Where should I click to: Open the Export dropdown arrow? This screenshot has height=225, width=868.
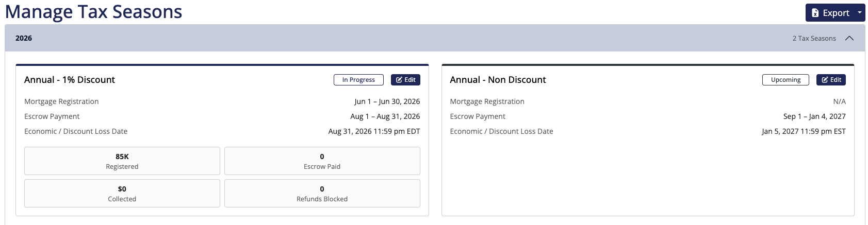click(860, 13)
